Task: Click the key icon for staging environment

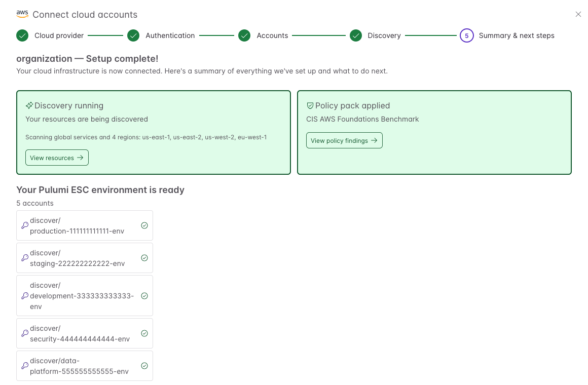Action: click(25, 258)
